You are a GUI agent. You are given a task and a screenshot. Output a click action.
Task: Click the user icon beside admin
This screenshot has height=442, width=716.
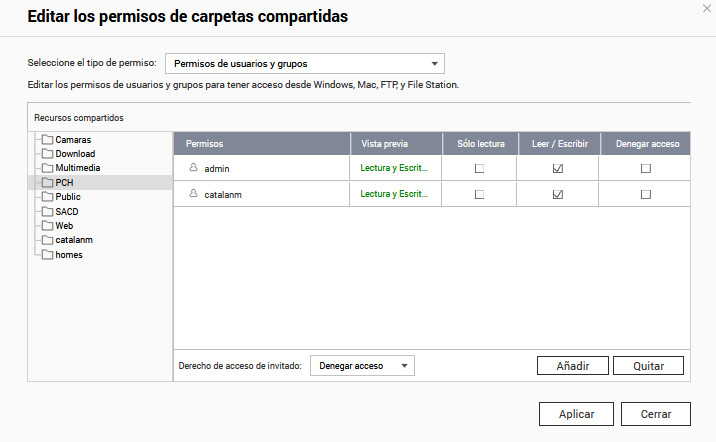[193, 169]
